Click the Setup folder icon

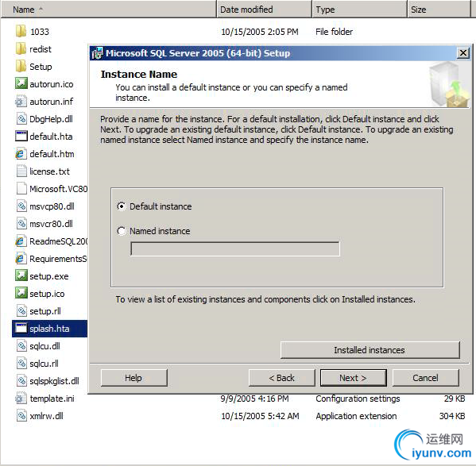coord(21,67)
